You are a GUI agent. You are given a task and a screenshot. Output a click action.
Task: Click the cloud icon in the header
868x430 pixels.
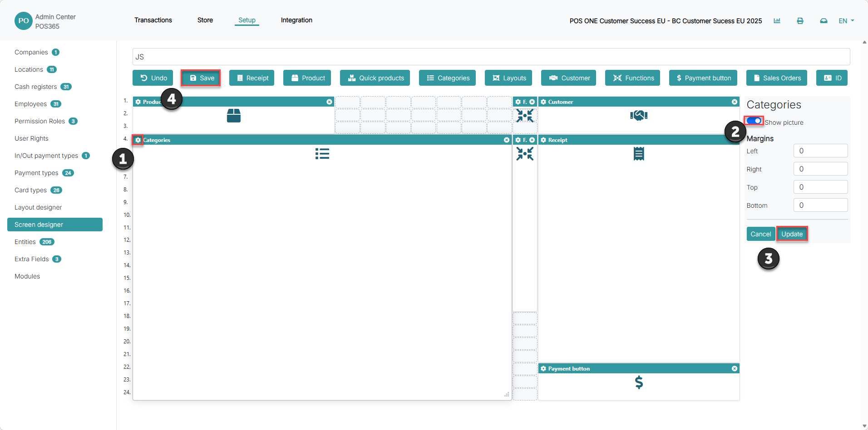coord(824,21)
